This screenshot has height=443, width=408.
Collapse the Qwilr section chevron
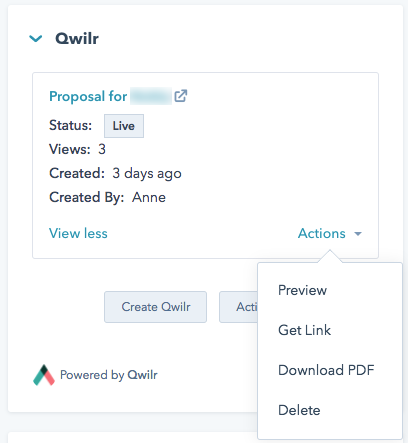[x=36, y=39]
